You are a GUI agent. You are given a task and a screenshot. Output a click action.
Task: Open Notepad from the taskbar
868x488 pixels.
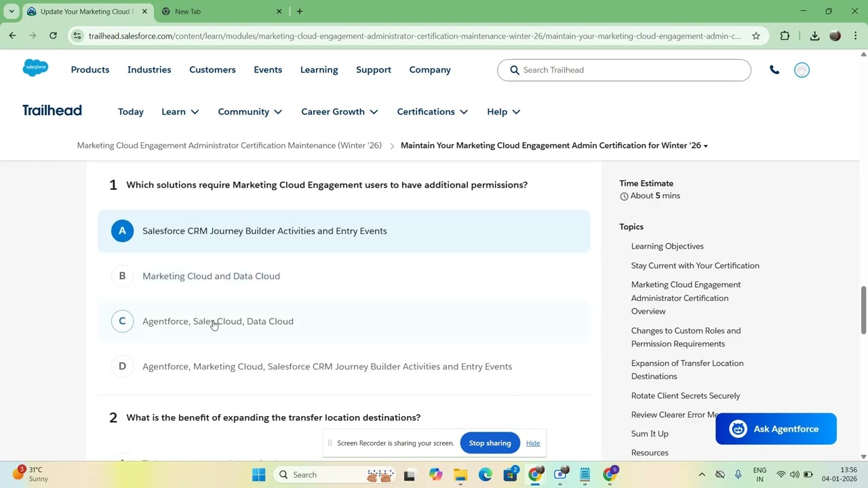[585, 474]
